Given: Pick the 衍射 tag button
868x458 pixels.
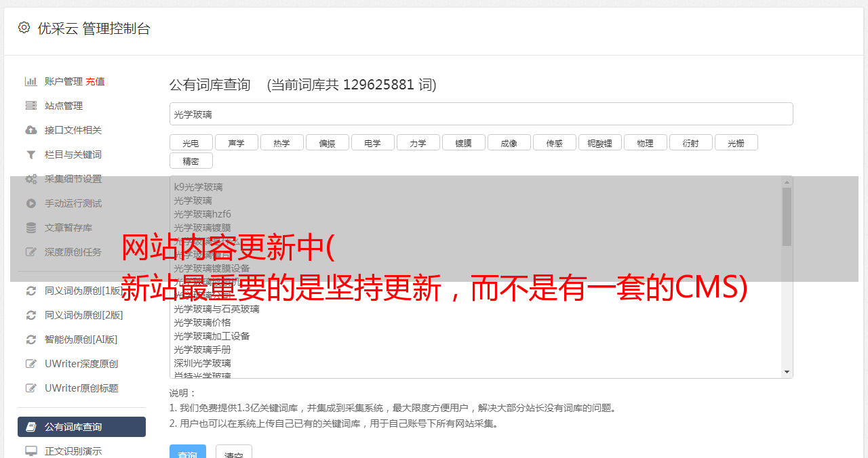Looking at the screenshot, I should [x=690, y=142].
